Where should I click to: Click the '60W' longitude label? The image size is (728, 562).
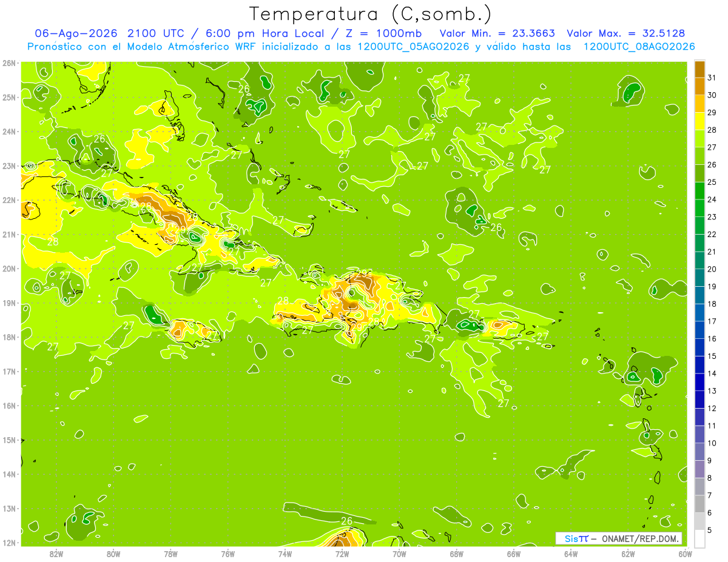tap(685, 554)
